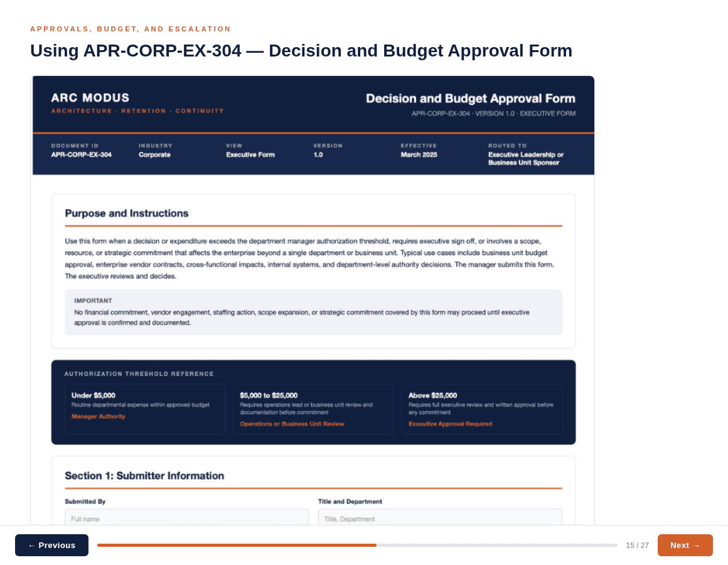This screenshot has height=565, width=728.
Task: Click the ARC MODUS logo text
Action: [x=90, y=98]
